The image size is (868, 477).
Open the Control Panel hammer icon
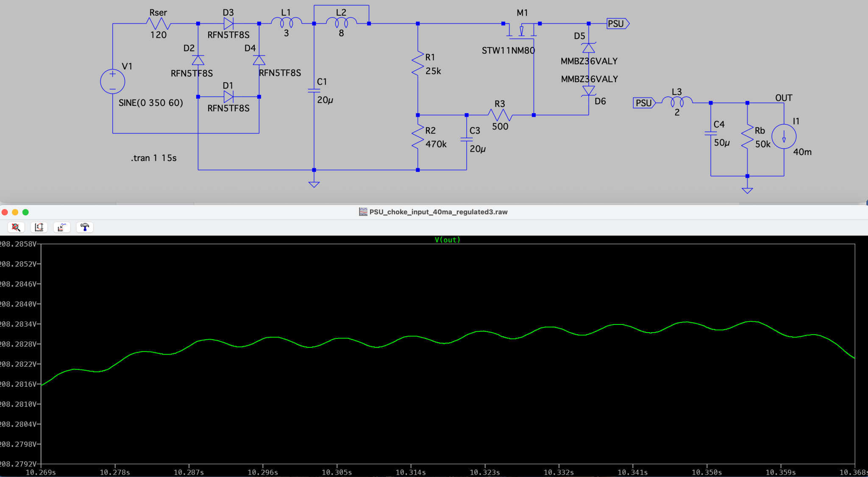pyautogui.click(x=85, y=227)
